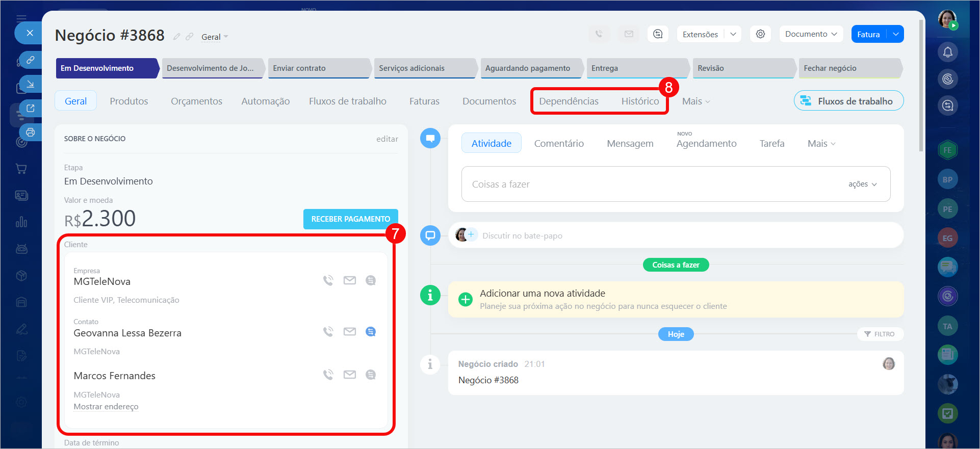Expand the Mais tab menu
The width and height of the screenshot is (980, 449).
[x=695, y=101]
